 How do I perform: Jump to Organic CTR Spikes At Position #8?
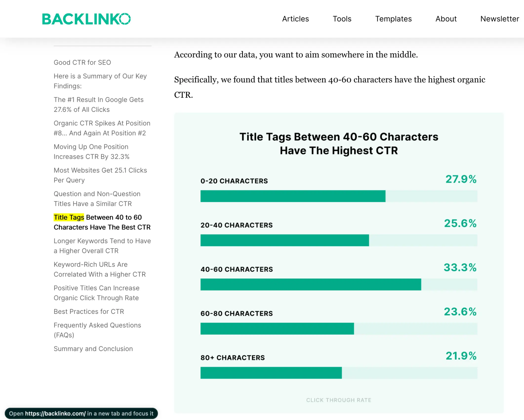[102, 128]
